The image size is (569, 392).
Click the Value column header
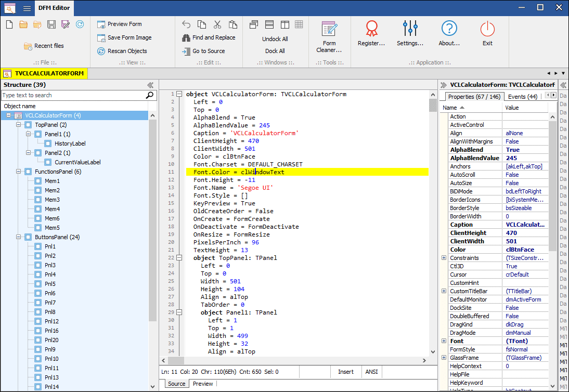tap(525, 108)
